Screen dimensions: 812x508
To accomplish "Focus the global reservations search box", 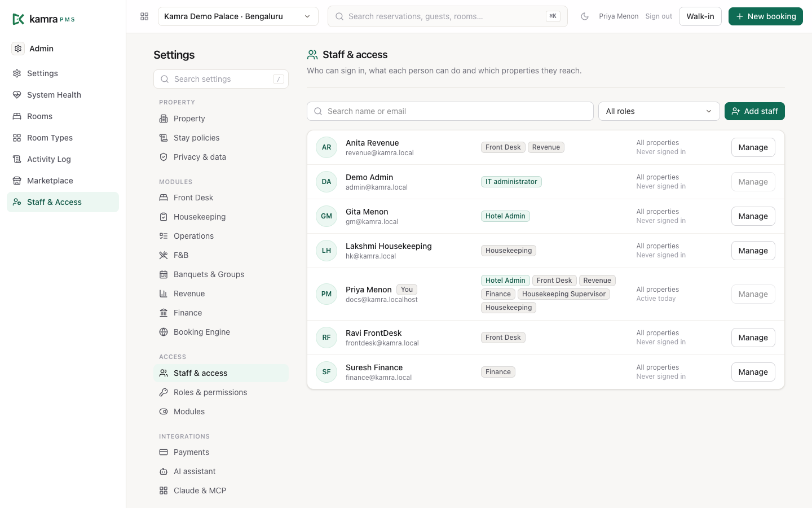I will 448,16.
